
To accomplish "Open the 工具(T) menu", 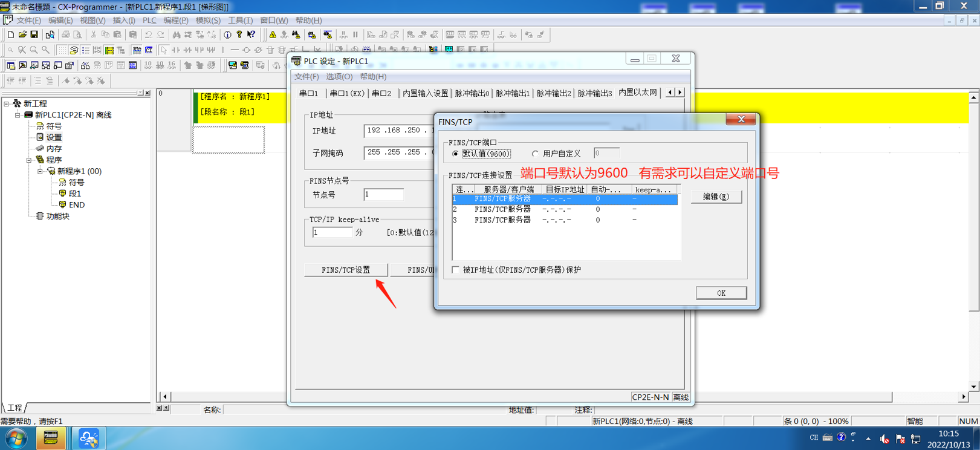I will (240, 21).
